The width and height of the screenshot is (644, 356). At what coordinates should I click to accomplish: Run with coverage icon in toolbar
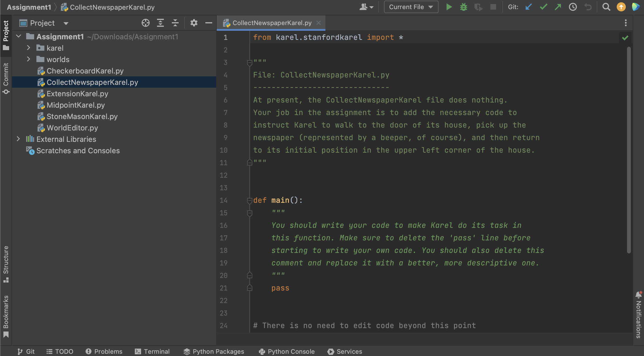pos(478,7)
